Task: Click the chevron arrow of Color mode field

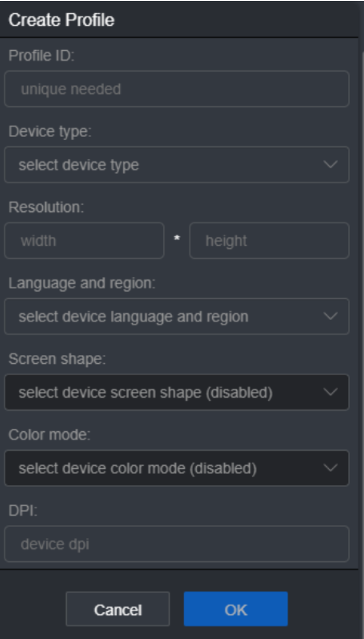Action: [x=331, y=468]
